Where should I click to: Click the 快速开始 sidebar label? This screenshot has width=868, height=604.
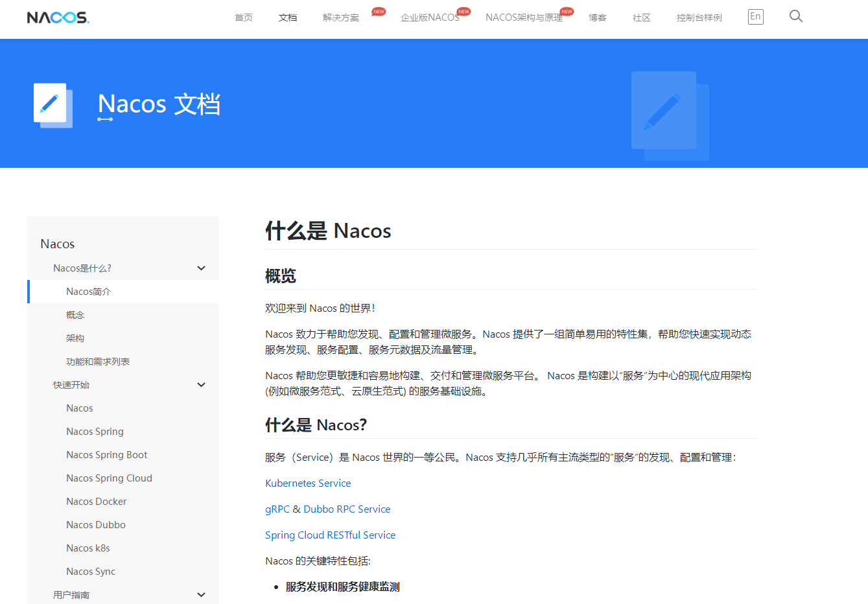click(71, 385)
